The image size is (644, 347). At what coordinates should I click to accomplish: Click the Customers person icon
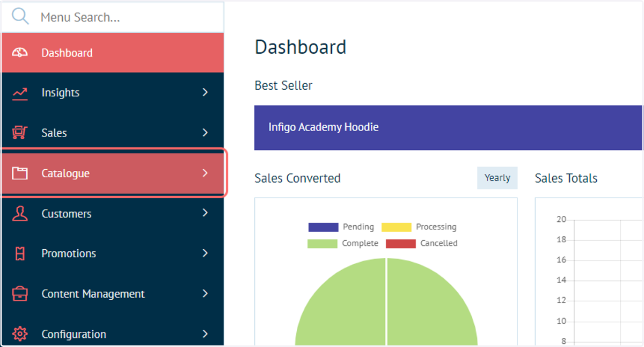(x=20, y=213)
